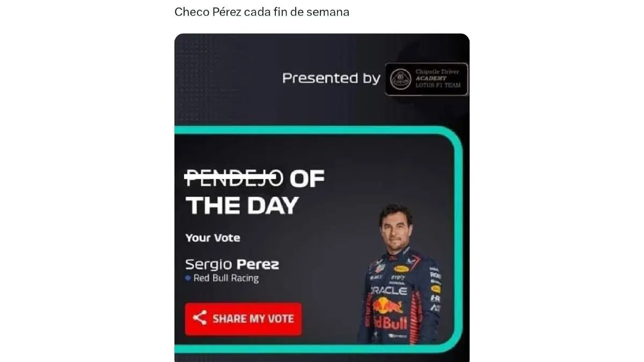Click the Chipotle Driver Academy sponsor badge

coord(427,79)
